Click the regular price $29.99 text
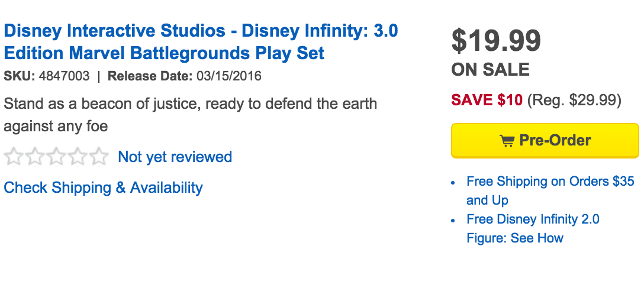 coord(574,100)
